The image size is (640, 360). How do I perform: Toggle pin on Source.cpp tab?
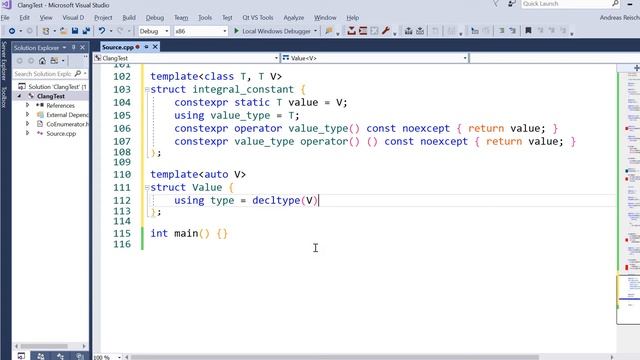pyautogui.click(x=146, y=47)
